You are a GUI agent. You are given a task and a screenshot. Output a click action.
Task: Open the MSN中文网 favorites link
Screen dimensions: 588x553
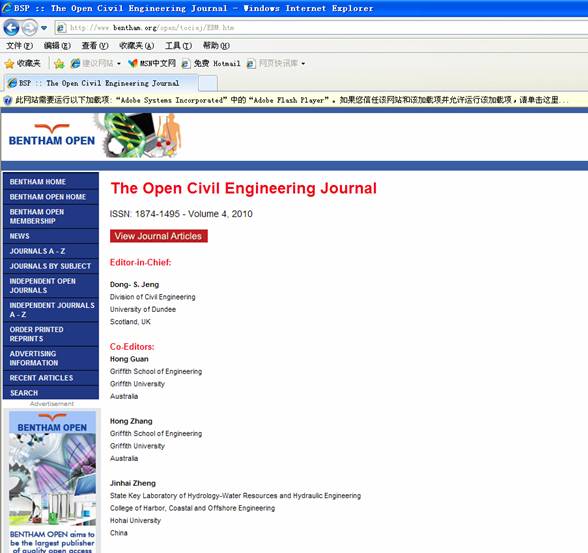(x=152, y=63)
